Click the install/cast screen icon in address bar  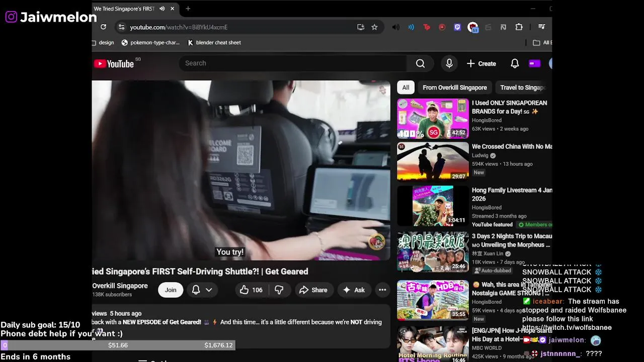(361, 27)
